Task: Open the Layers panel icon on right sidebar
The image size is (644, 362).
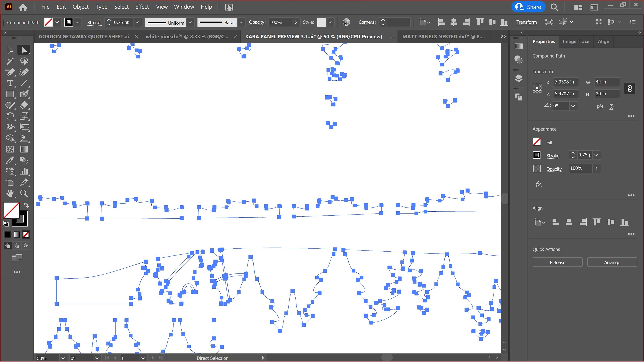Action: (518, 78)
